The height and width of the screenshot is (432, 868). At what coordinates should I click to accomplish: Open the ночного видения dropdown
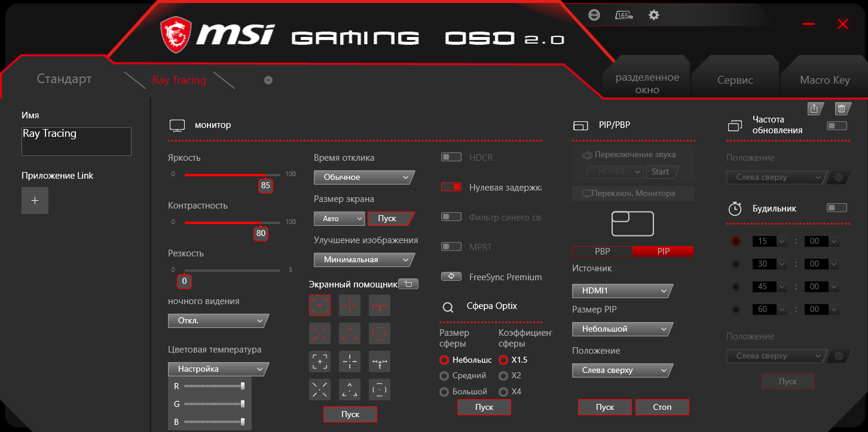pyautogui.click(x=219, y=321)
